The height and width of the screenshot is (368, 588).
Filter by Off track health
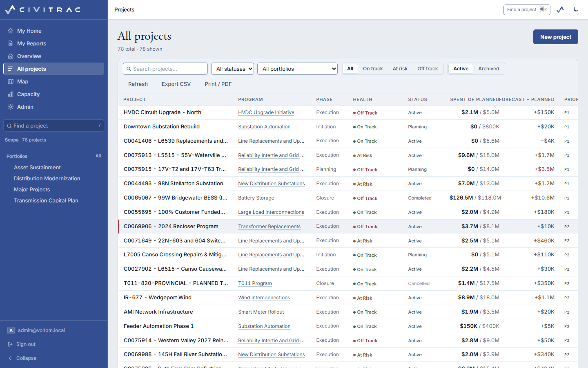(x=428, y=69)
